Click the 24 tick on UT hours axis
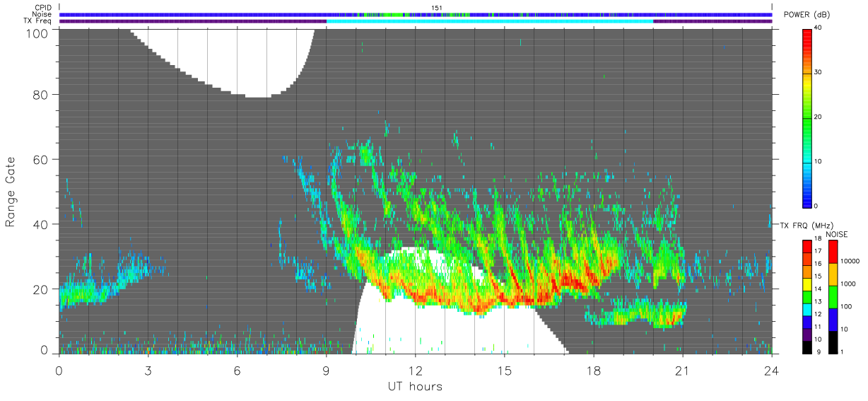Screen dimensions: 868x401 (x=772, y=371)
